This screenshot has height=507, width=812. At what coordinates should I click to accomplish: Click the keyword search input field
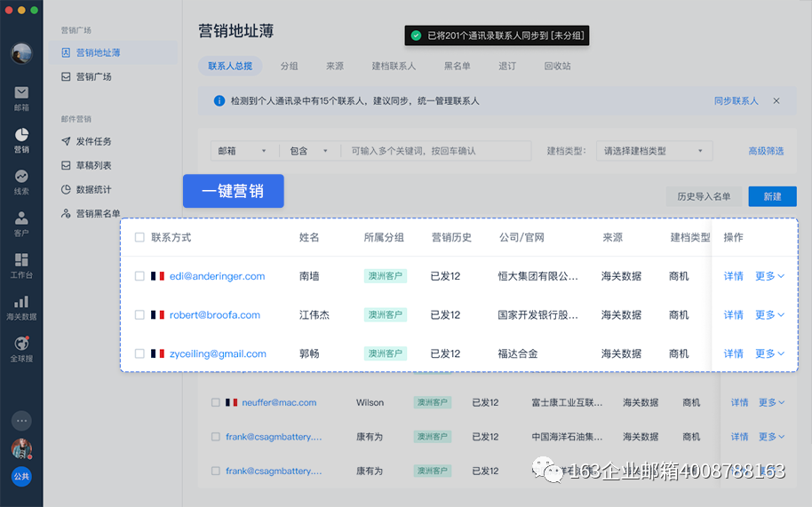435,151
